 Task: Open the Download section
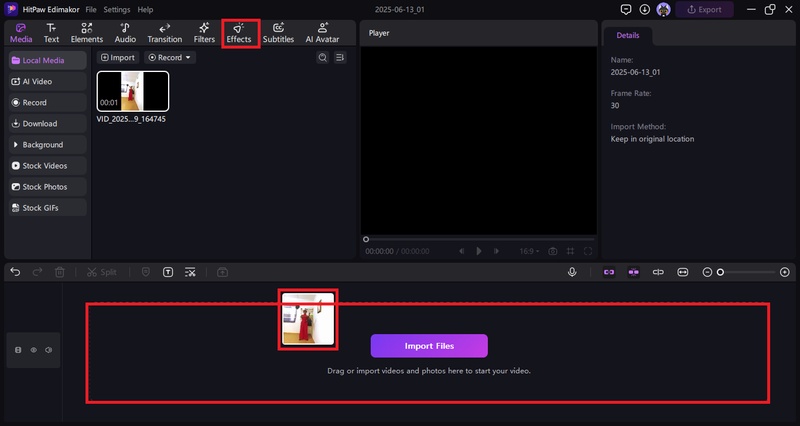click(x=47, y=123)
